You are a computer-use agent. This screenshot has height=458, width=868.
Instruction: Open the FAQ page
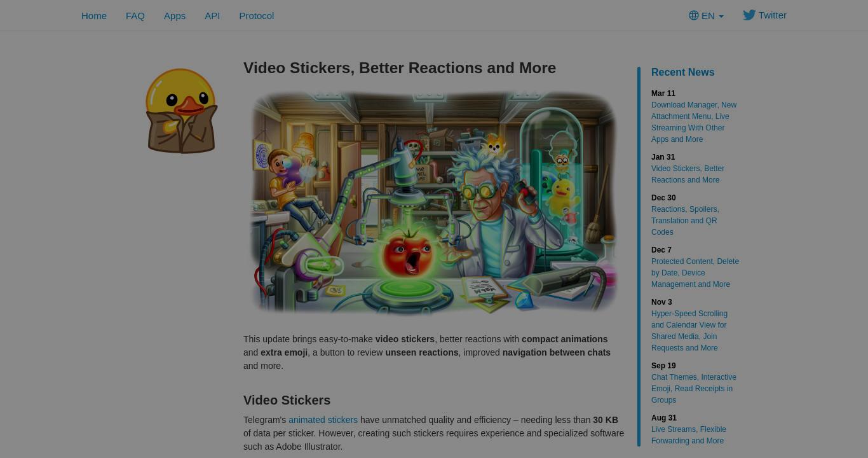coord(135,15)
